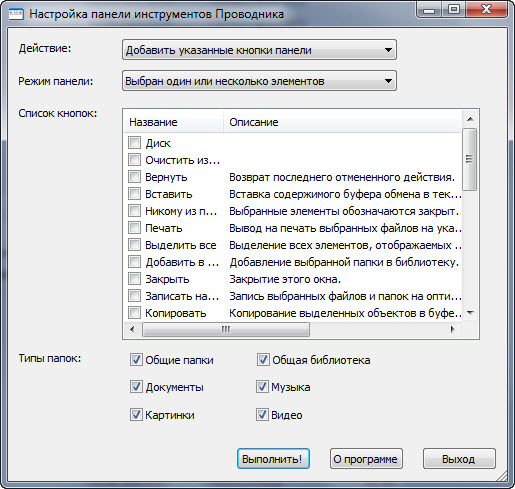The width and height of the screenshot is (515, 489).
Task: Click the Выход button
Action: coord(459,459)
